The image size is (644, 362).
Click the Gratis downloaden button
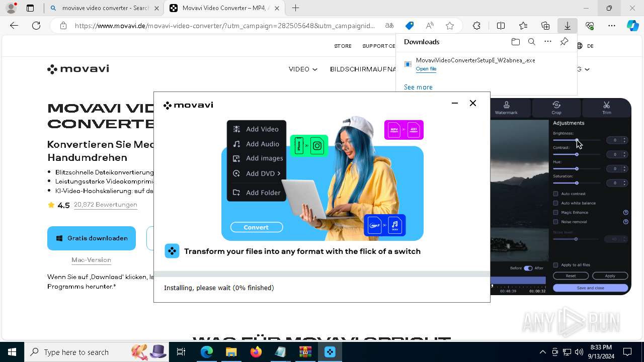point(92,238)
